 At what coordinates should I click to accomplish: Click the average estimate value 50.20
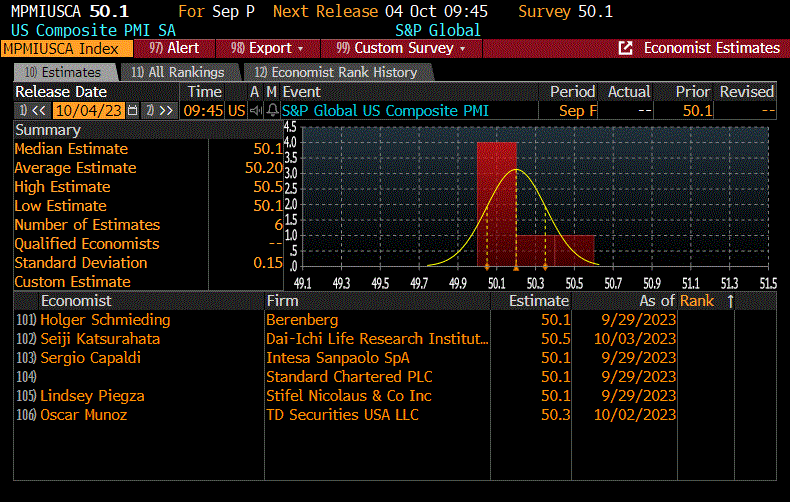click(264, 168)
